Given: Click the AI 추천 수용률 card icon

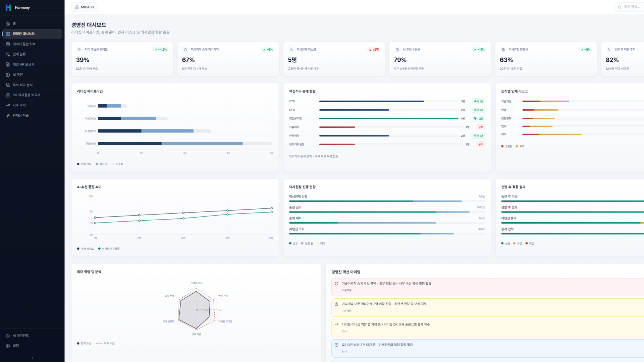Looking at the screenshot, I should coord(397,50).
